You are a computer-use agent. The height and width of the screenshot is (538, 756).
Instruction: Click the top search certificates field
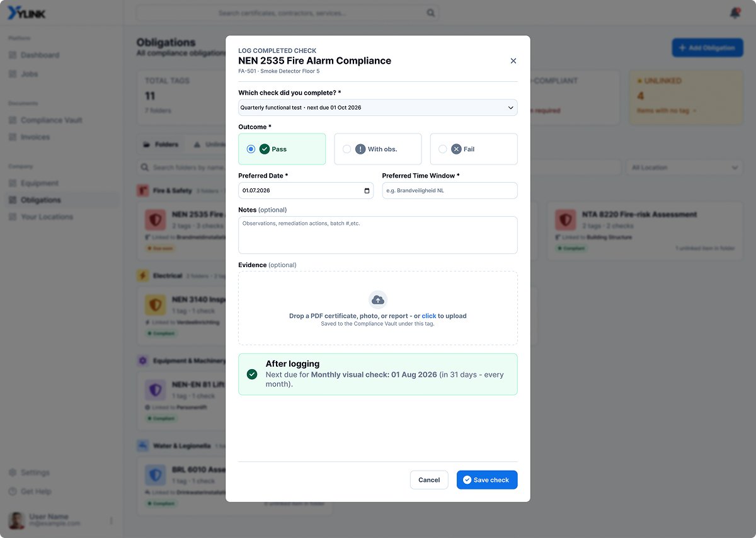pyautogui.click(x=287, y=13)
